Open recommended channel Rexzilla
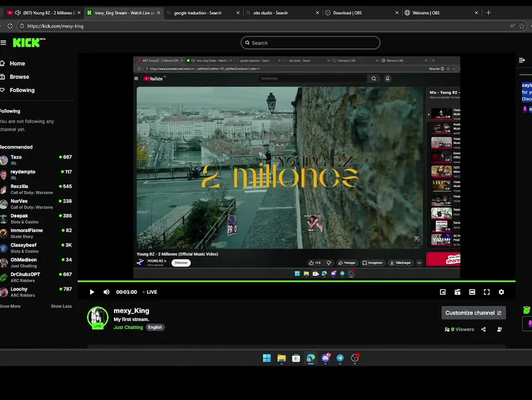Viewport: 532px width, 400px height. [36, 189]
